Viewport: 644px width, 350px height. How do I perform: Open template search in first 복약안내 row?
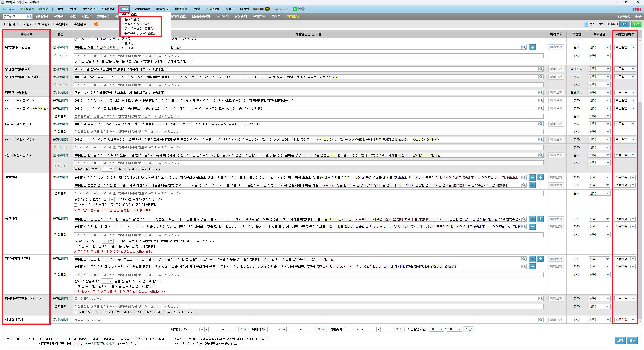tap(524, 178)
